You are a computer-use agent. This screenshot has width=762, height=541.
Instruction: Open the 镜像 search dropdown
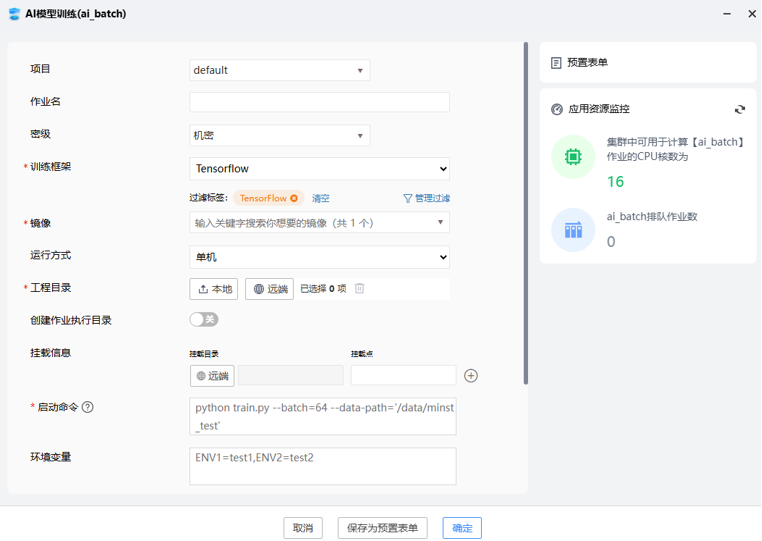click(319, 223)
